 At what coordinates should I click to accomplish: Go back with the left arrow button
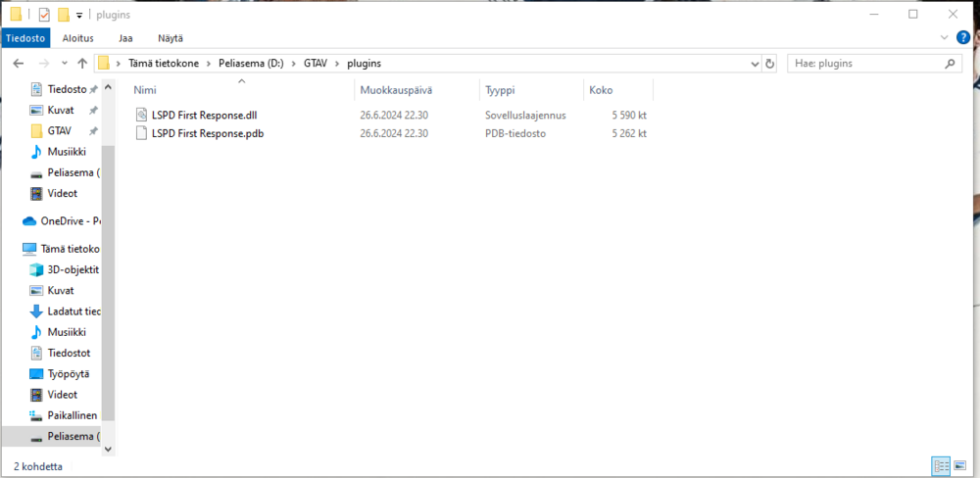(x=18, y=63)
